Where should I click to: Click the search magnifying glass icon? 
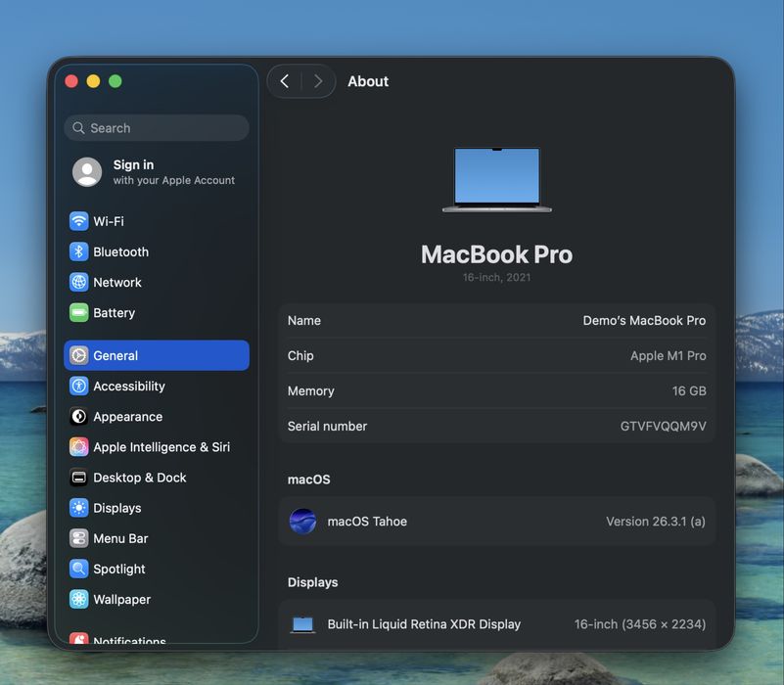(x=78, y=128)
